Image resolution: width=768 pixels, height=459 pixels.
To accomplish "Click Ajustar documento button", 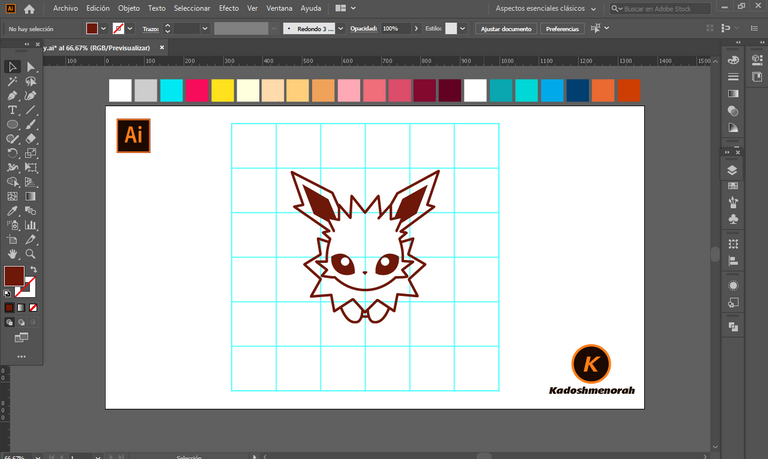I will point(506,29).
